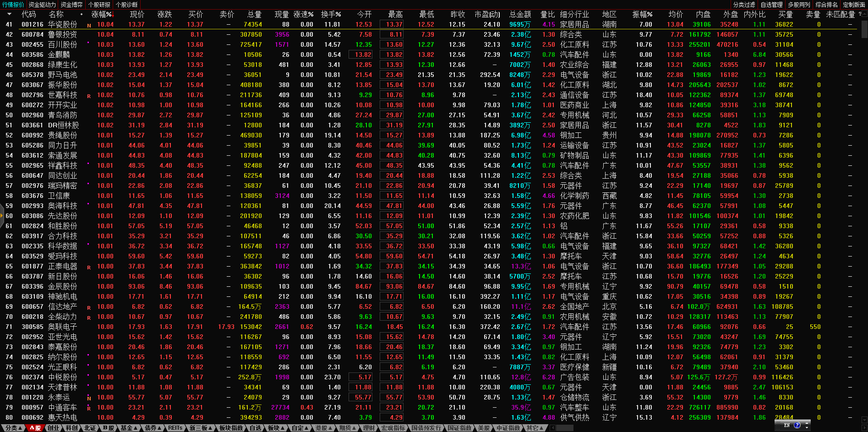868x432 pixels.
Task: Sort by the 总金额 column header
Action: tap(520, 14)
